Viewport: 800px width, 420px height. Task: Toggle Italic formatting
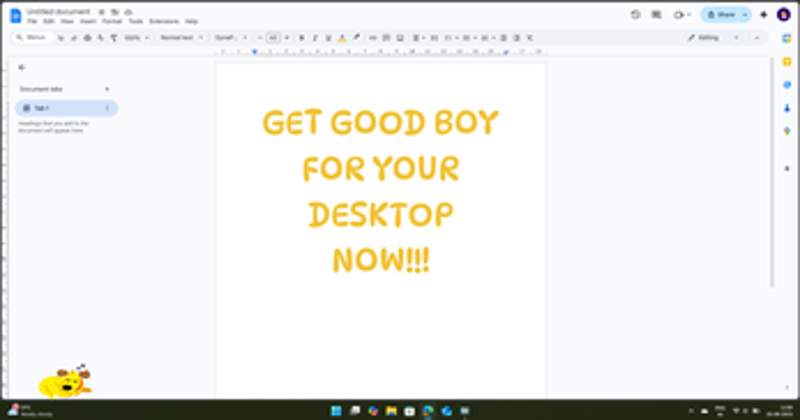(x=315, y=38)
